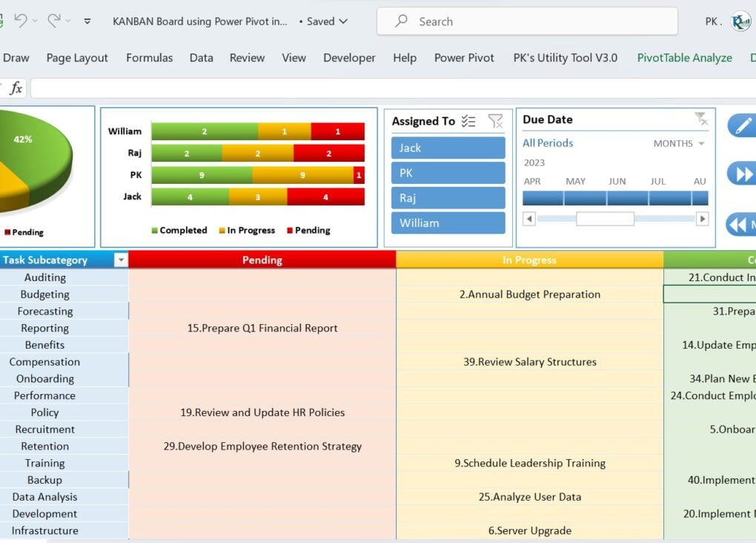This screenshot has height=543, width=756.
Task: Open the Task Subcategory filter dropdown
Action: (119, 260)
